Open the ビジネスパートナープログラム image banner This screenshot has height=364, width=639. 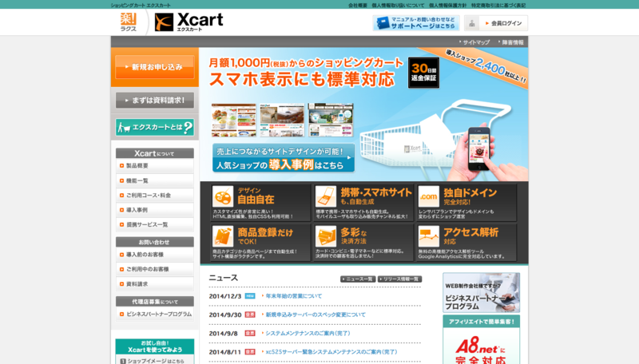pyautogui.click(x=482, y=293)
